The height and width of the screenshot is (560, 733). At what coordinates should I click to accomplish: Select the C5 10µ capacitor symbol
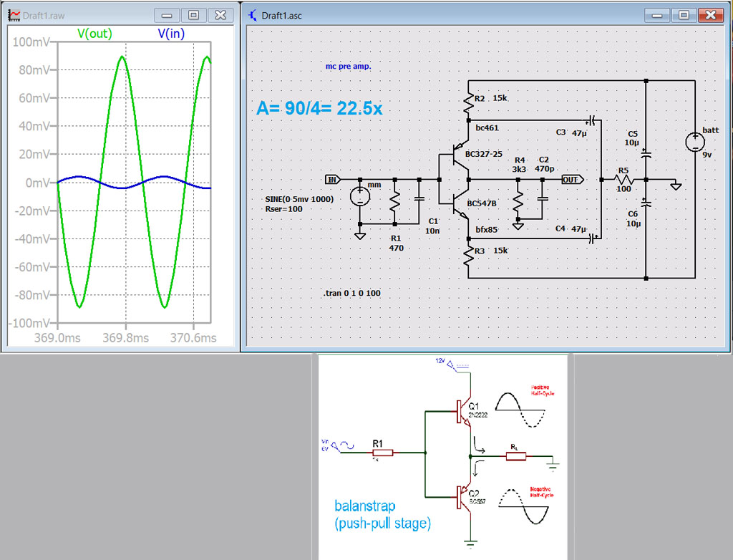[646, 153]
